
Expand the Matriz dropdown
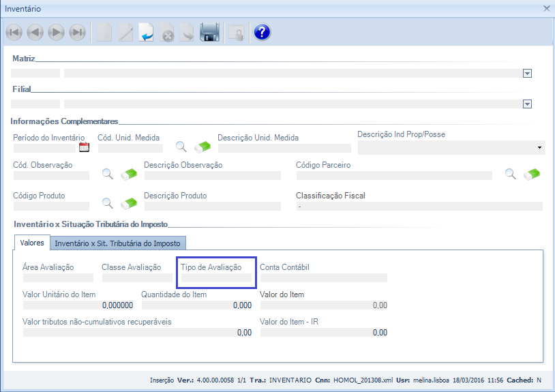coord(527,74)
